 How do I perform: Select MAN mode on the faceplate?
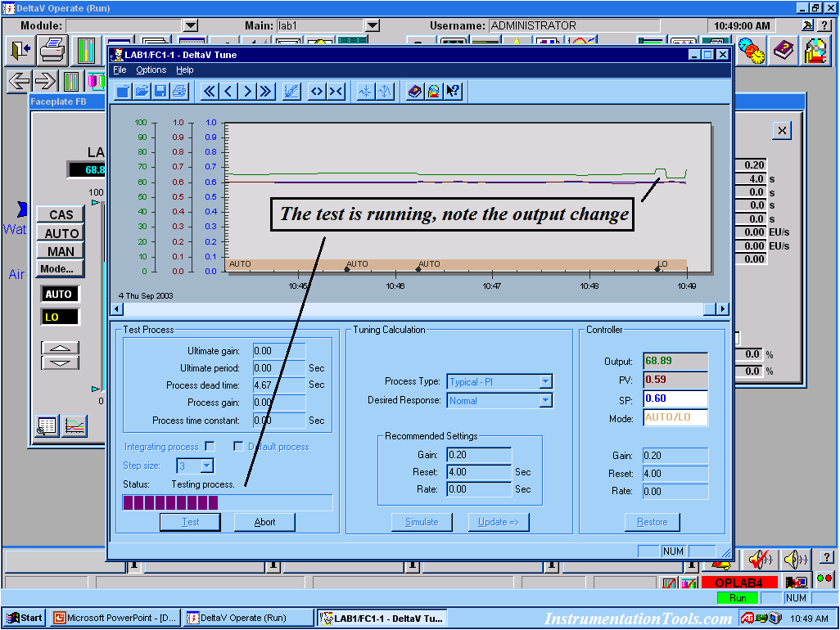pos(61,251)
